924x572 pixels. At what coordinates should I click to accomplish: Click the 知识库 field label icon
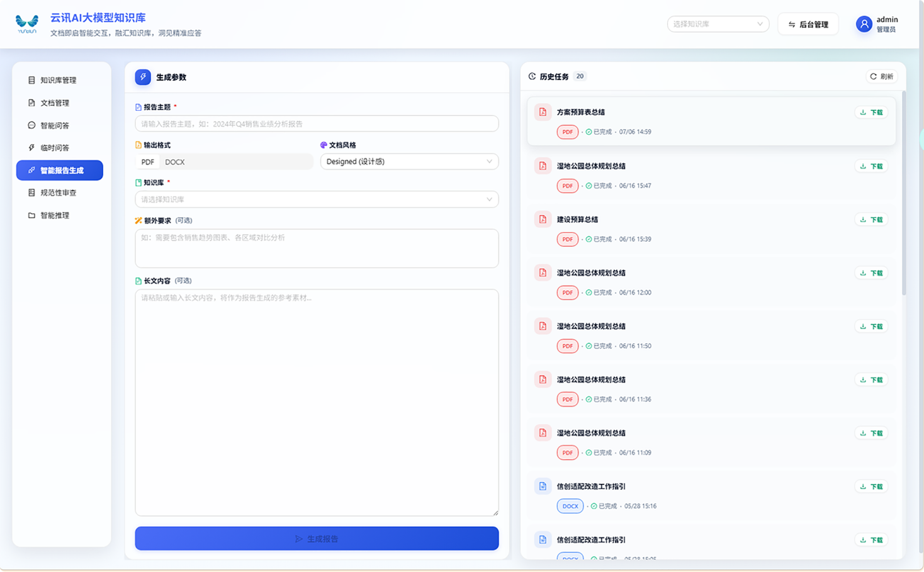pyautogui.click(x=138, y=182)
